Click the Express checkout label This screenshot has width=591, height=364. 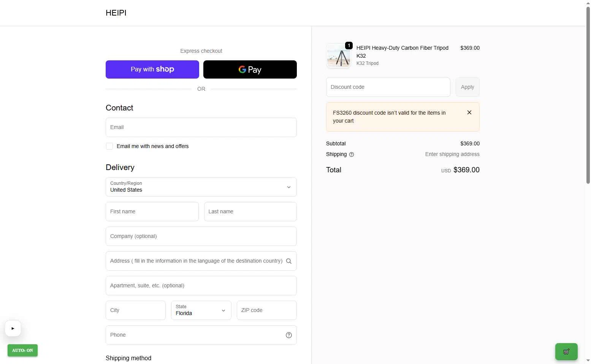coord(201,51)
